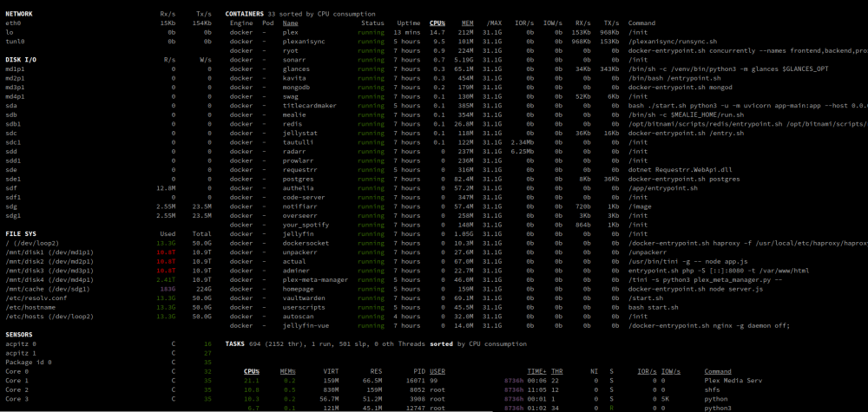
Task: Click the NETWORK section header
Action: pos(19,14)
